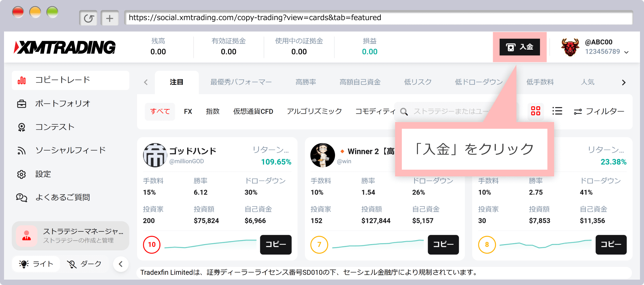The image size is (644, 285).
Task: Open the ソーシャルフィード feed icon
Action: [x=21, y=151]
